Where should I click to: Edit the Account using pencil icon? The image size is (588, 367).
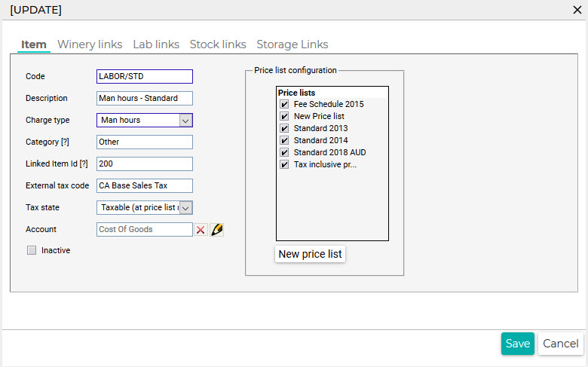(x=217, y=229)
